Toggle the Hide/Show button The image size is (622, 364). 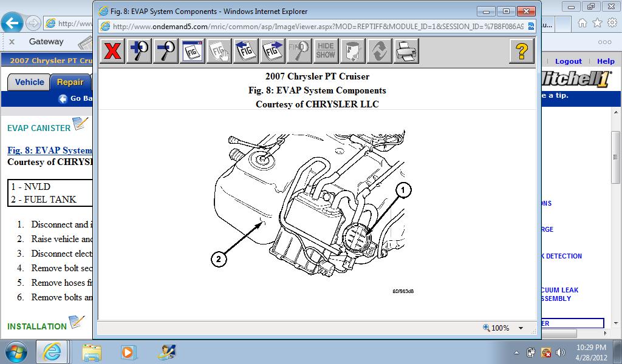pos(326,51)
